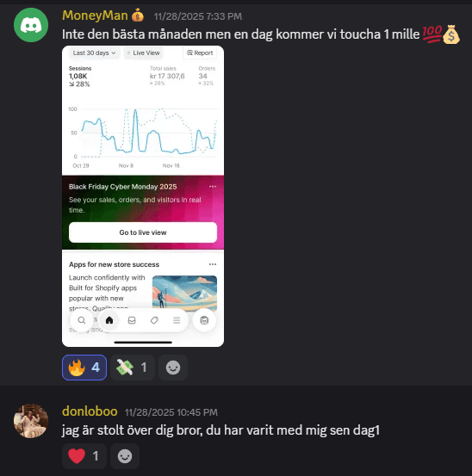This screenshot has height=476, width=472.
Task: Toggle the fire emoji reaction
Action: [x=84, y=368]
